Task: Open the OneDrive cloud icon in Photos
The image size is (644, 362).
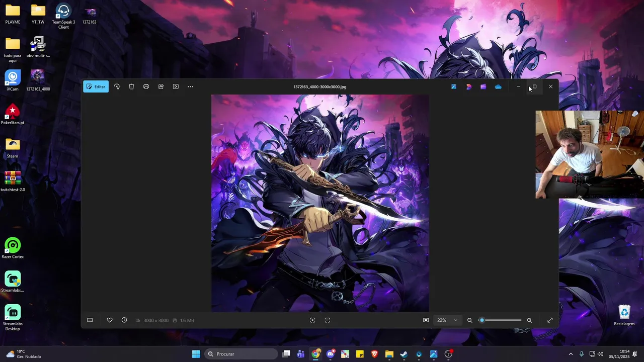Action: (x=498, y=86)
